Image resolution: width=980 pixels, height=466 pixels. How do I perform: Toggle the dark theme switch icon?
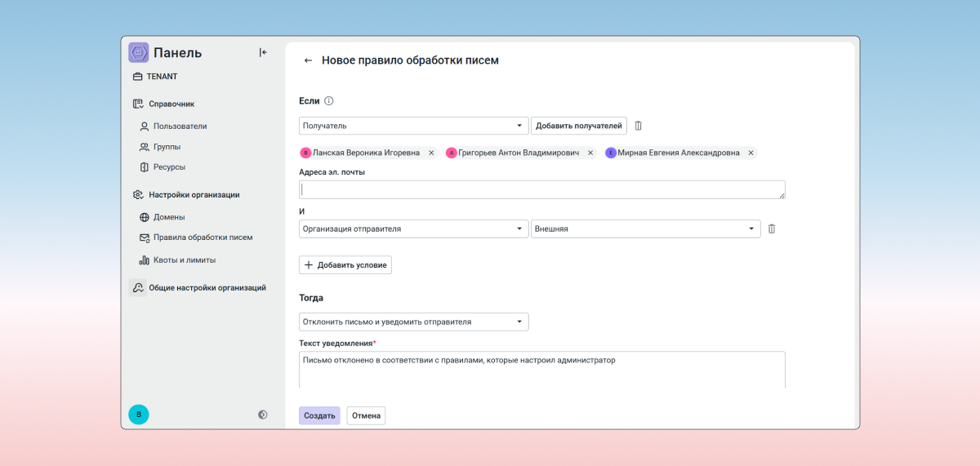262,415
